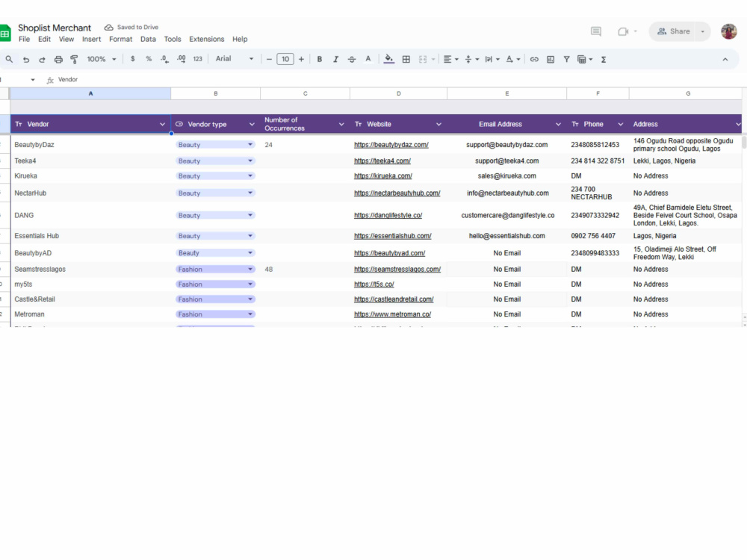The image size is (747, 560).
Task: Toggle bold formatting
Action: tap(319, 59)
